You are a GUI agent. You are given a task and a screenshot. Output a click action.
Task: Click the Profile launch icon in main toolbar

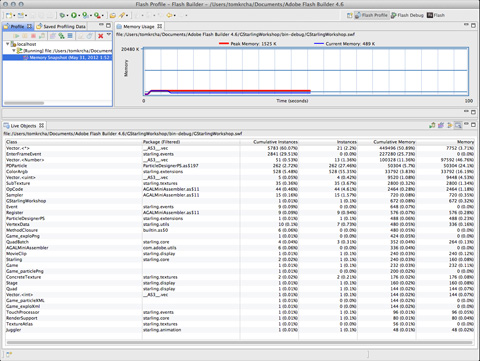click(85, 15)
